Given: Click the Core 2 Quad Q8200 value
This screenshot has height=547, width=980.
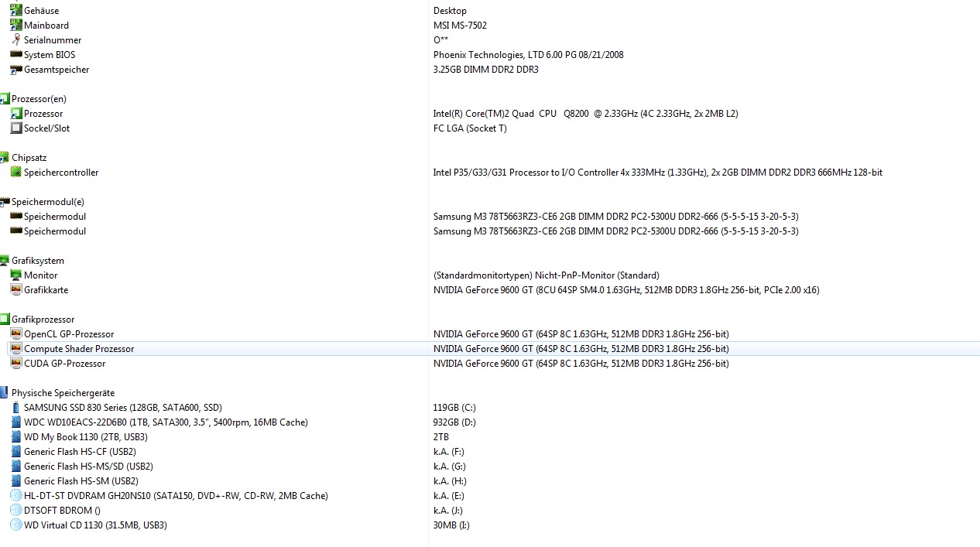Looking at the screenshot, I should tap(585, 114).
